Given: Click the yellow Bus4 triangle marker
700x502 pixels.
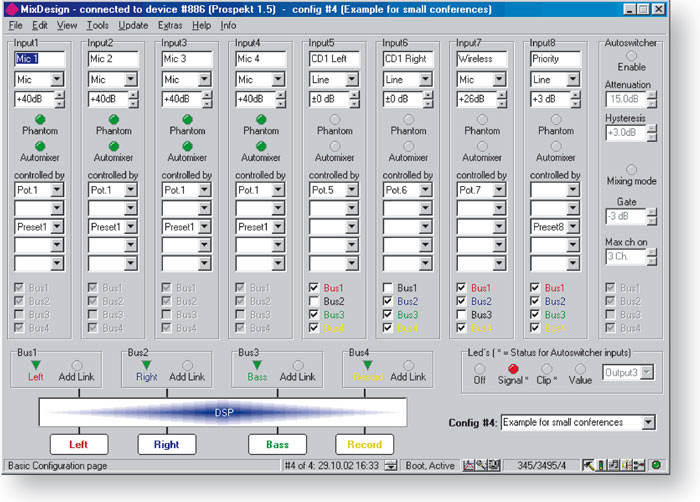Looking at the screenshot, I should 368,365.
